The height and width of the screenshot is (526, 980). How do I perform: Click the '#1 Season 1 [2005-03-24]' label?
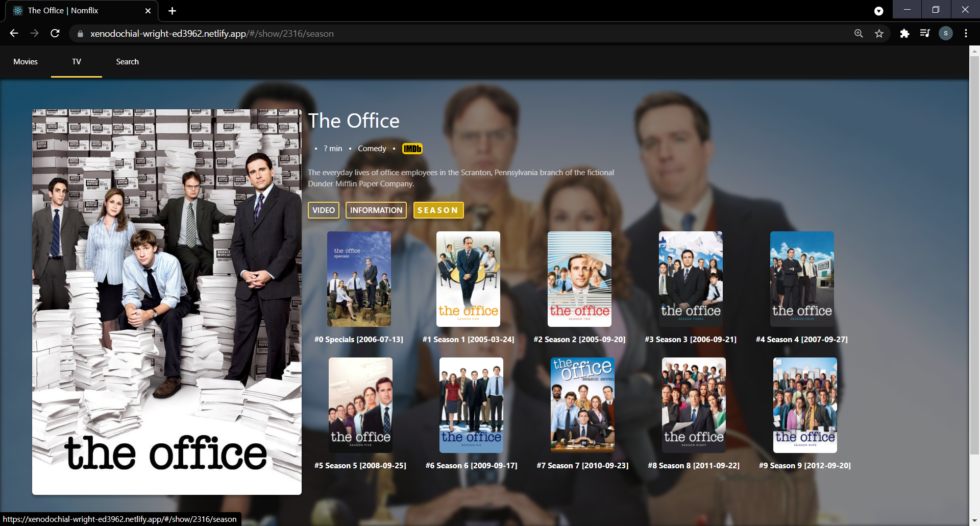pyautogui.click(x=468, y=339)
